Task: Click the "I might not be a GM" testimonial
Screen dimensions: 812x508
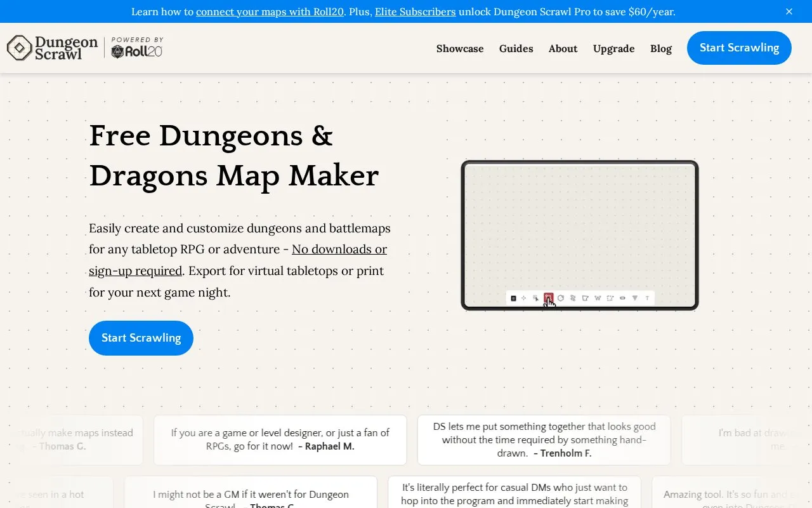Action: (x=251, y=493)
